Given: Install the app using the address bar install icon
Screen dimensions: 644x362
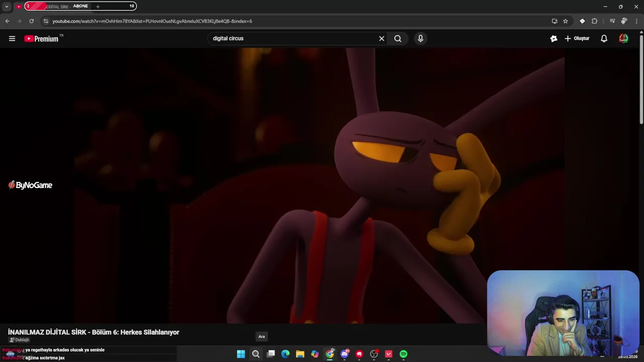Looking at the screenshot, I should point(554,21).
